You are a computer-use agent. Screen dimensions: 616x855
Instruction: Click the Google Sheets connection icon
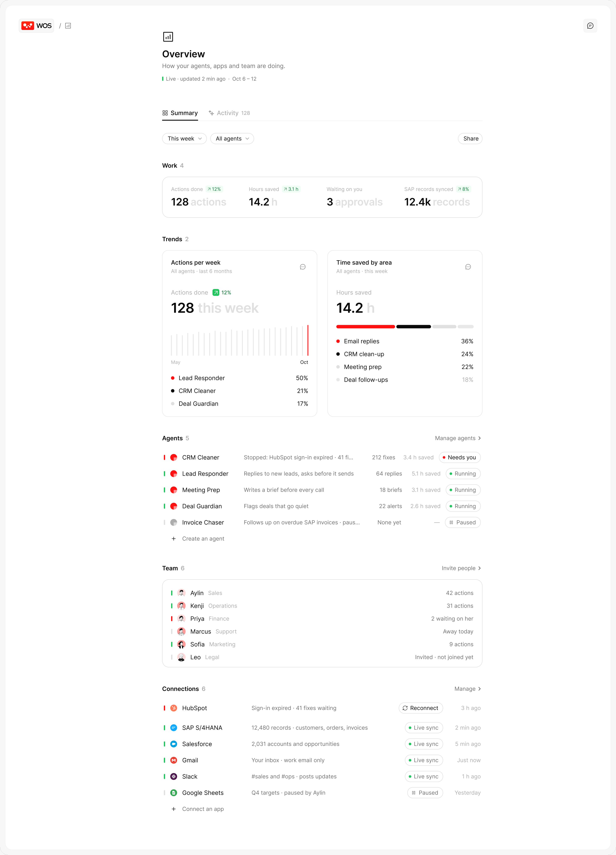coord(174,792)
